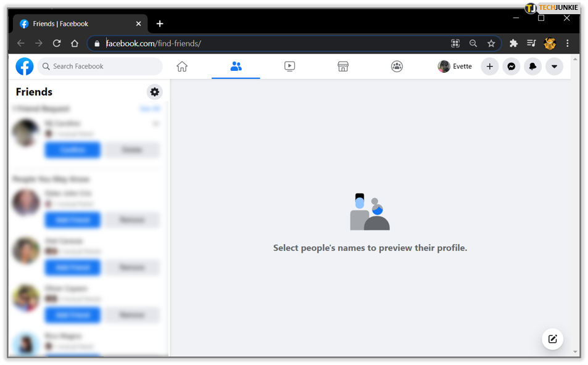Bookmark the page with the star icon
The width and height of the screenshot is (588, 365).
point(491,43)
